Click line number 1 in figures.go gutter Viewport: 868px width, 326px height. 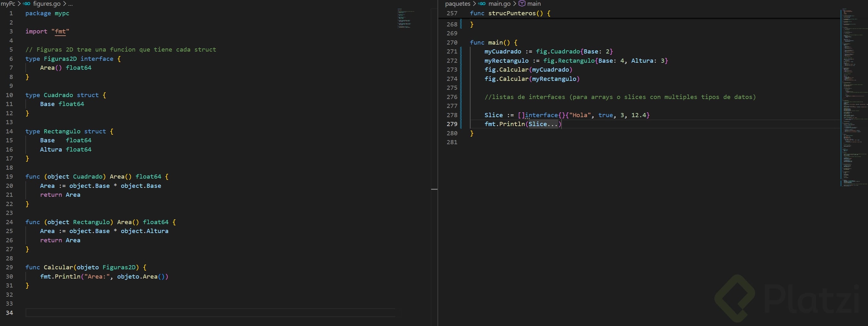point(11,13)
